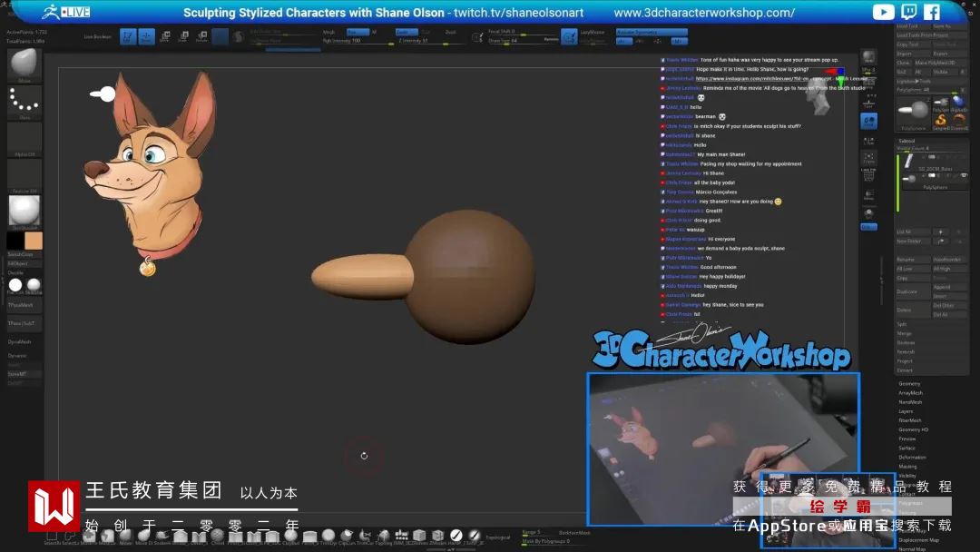Click the Frame icon on right shelf
Viewport: 980px width, 552px height.
pyautogui.click(x=868, y=158)
